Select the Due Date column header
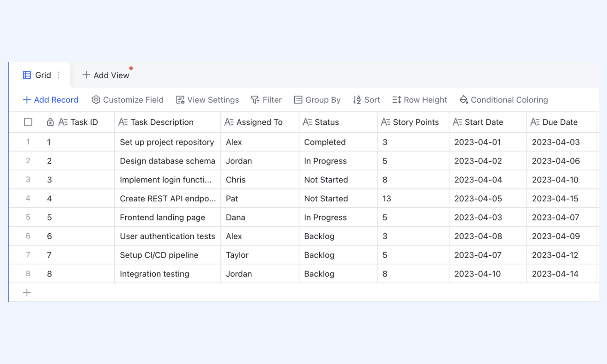 (x=562, y=122)
